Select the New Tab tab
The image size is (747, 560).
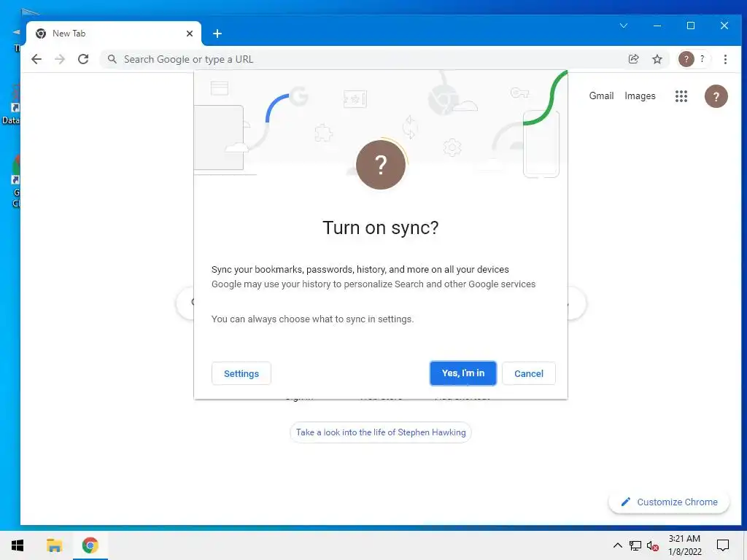113,34
